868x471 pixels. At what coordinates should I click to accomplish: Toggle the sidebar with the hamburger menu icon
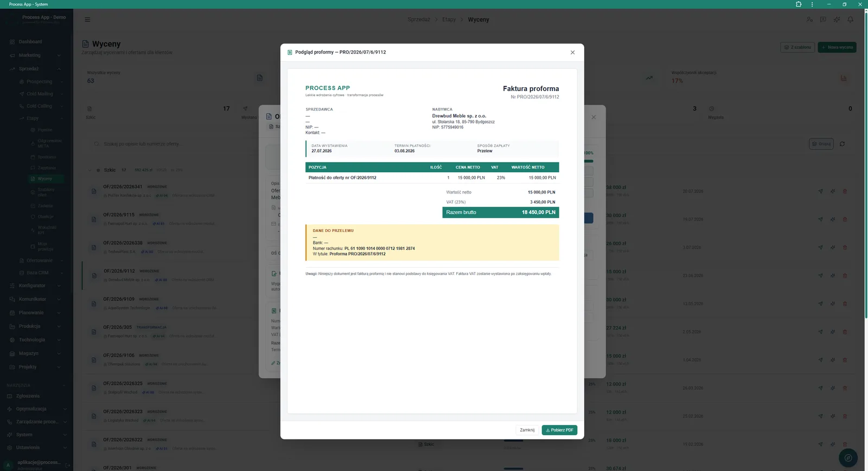coord(87,20)
